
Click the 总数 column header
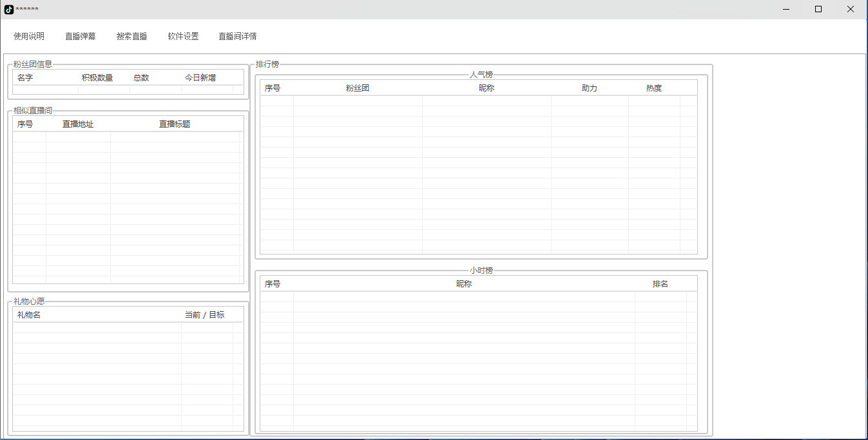[141, 78]
